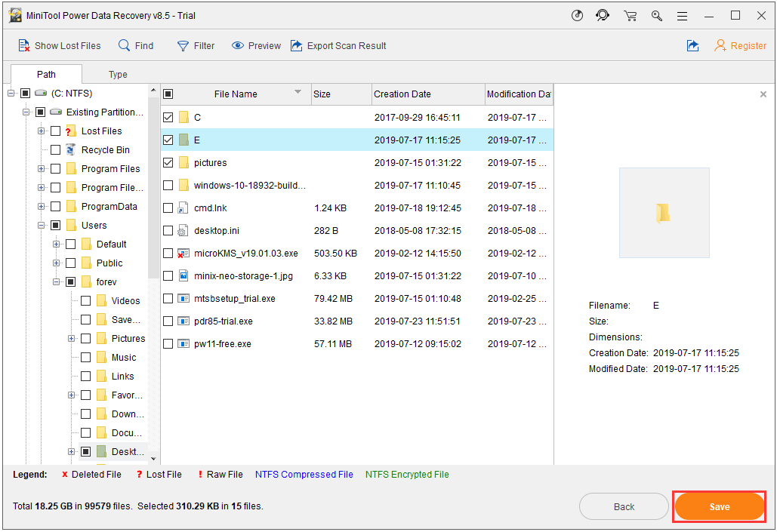This screenshot has height=532, width=777.
Task: Expand the Pictures folder node in tree
Action: [71, 338]
